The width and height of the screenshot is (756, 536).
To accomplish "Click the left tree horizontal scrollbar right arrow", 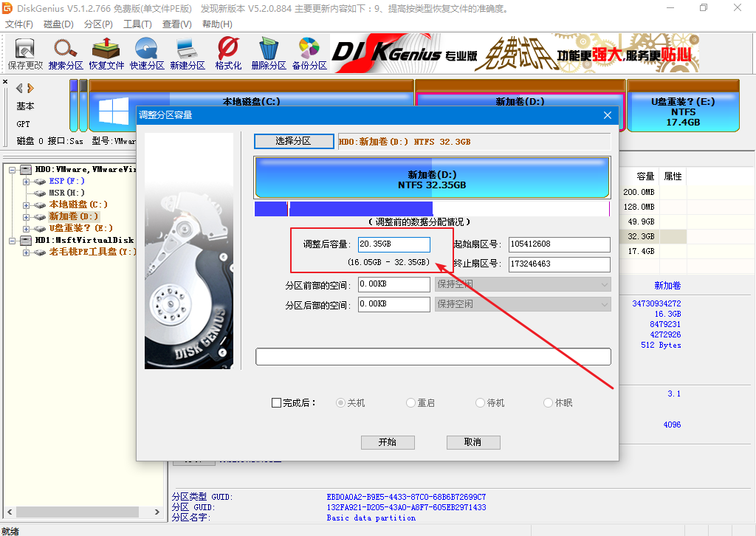I will click(157, 512).
